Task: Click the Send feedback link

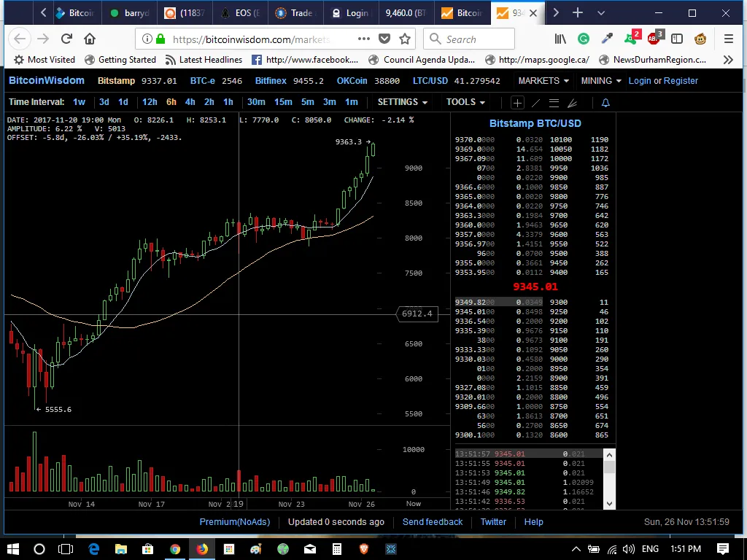Action: 433,522
